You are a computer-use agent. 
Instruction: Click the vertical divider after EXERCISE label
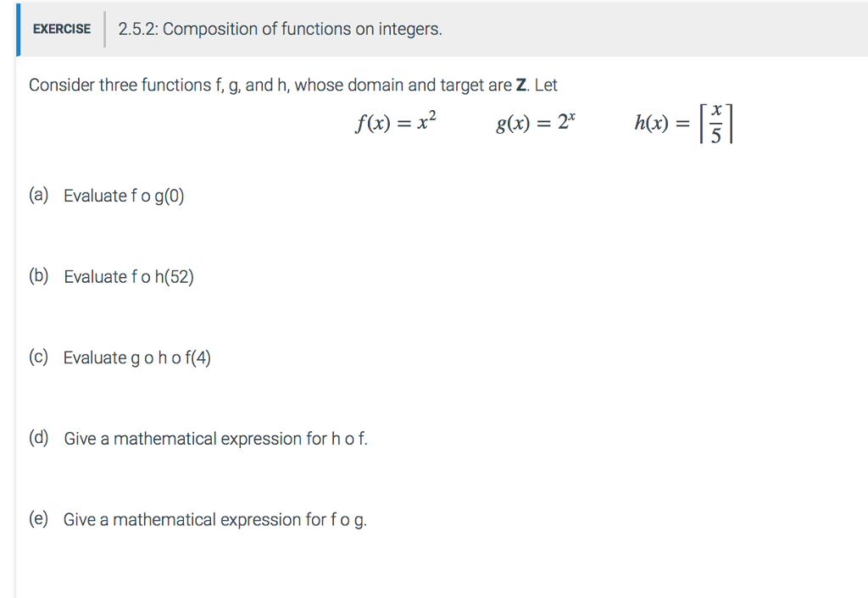[104, 30]
